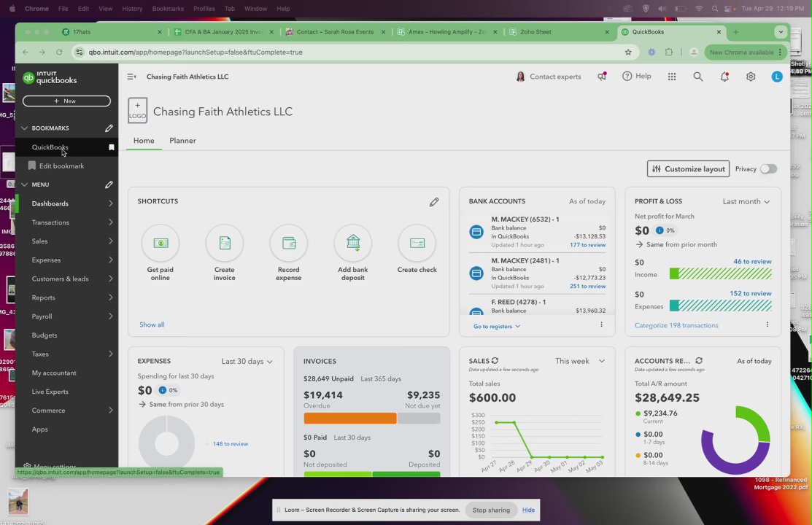
Task: Expand the Sales submenu
Action: [x=110, y=241]
